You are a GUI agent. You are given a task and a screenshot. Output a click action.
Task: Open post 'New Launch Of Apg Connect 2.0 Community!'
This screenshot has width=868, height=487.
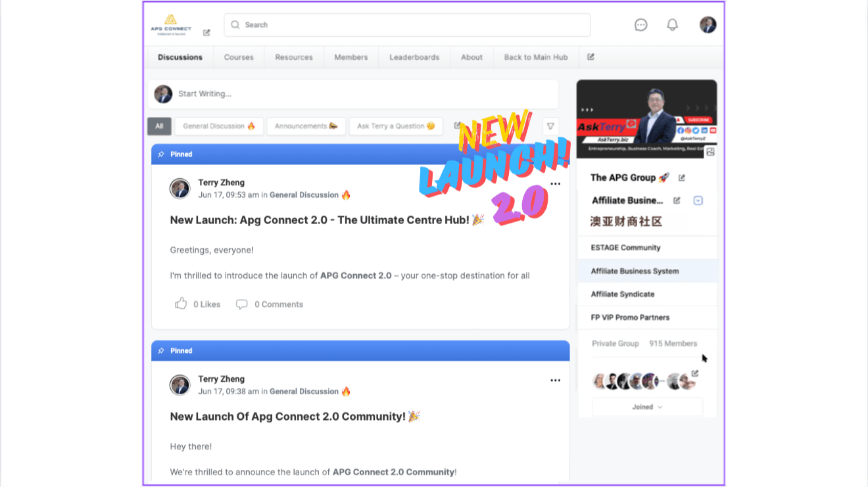pyautogui.click(x=288, y=417)
